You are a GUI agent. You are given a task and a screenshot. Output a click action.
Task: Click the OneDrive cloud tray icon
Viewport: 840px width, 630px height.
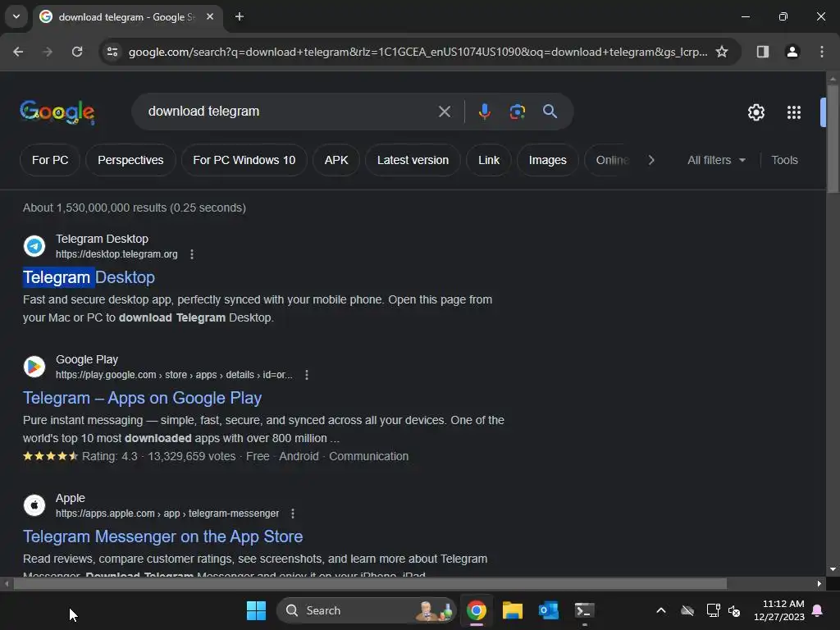point(687,610)
